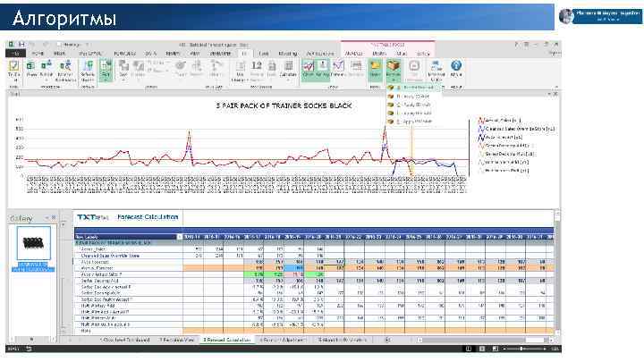
Task: Add a new sheet with plus button
Action: tap(387, 340)
